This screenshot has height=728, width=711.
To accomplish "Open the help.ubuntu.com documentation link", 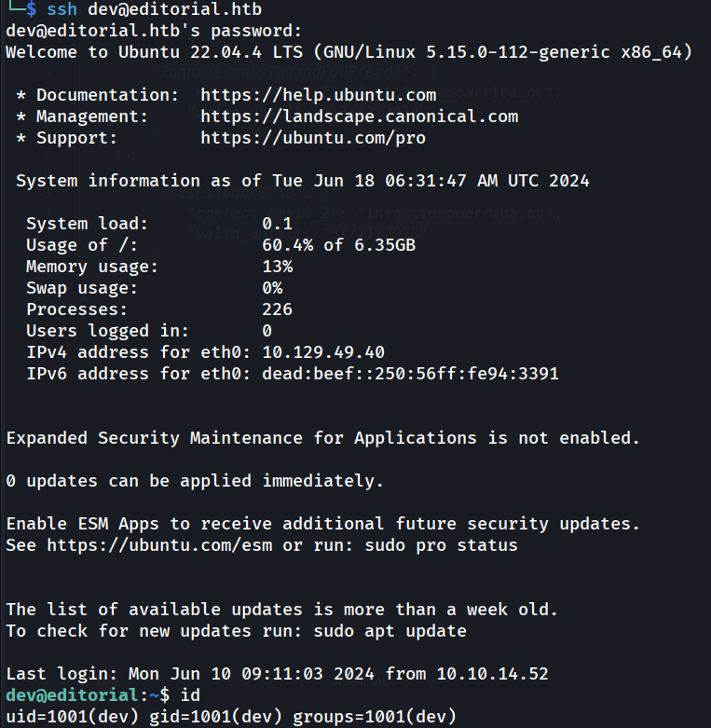I will coord(318,95).
